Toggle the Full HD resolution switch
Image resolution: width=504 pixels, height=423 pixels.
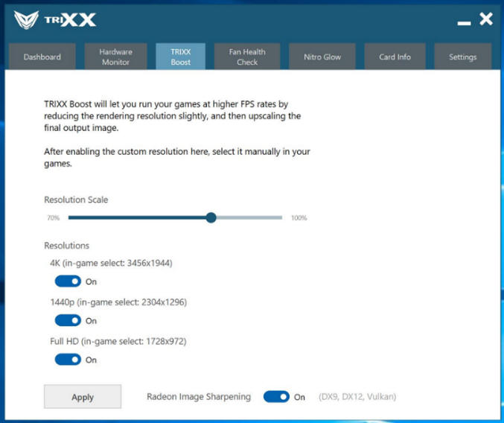[x=68, y=360]
